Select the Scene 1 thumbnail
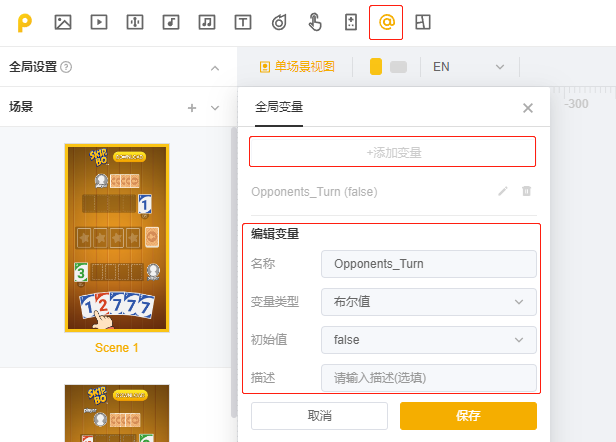Screen dimensions: 616x442 pos(117,238)
